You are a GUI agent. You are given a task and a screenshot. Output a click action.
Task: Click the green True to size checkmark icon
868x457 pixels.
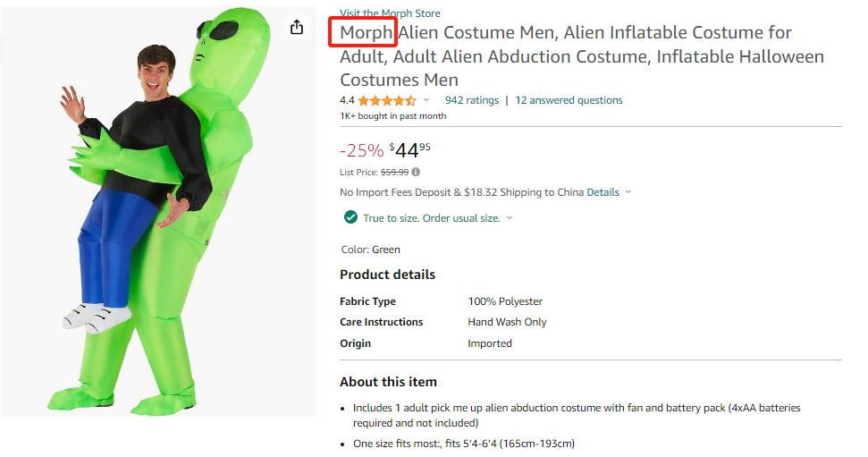pos(351,217)
